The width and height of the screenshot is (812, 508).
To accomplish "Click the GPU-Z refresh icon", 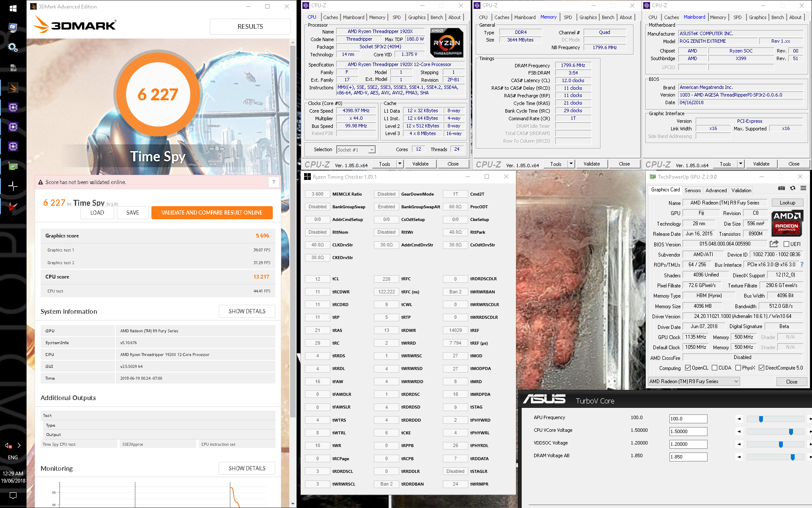I will 793,188.
